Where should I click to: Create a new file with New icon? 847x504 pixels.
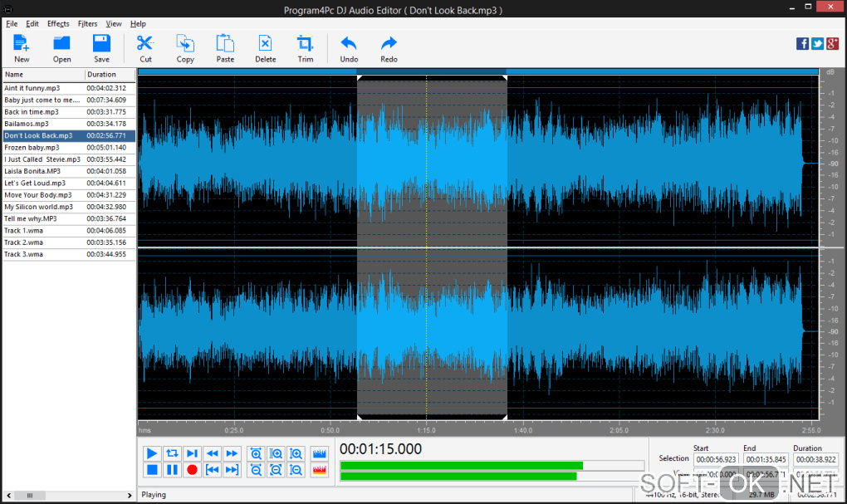coord(22,47)
